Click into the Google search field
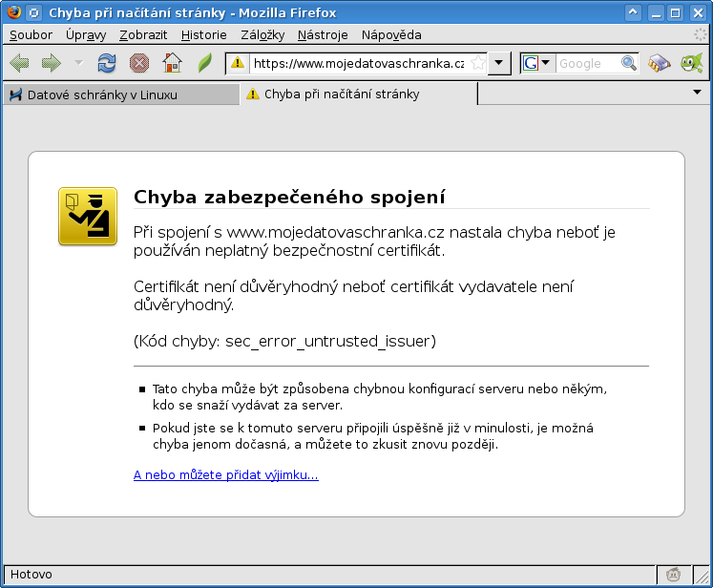Screen dimensions: 713x588 pyautogui.click(x=588, y=63)
